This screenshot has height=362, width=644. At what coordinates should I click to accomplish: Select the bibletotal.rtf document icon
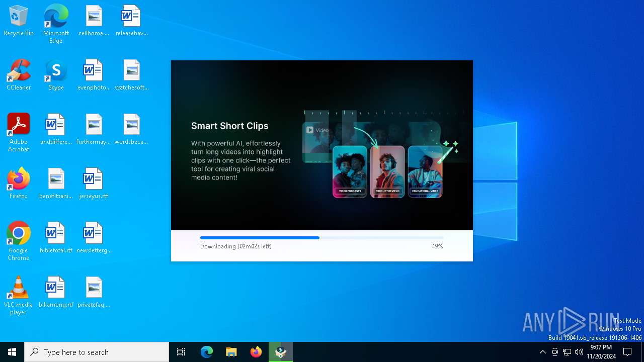click(56, 238)
